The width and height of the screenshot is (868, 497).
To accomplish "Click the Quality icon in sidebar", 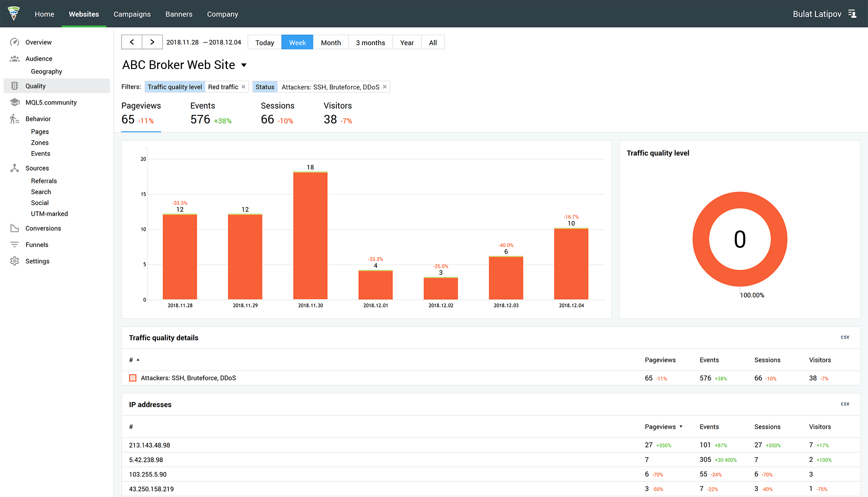I will [x=14, y=86].
